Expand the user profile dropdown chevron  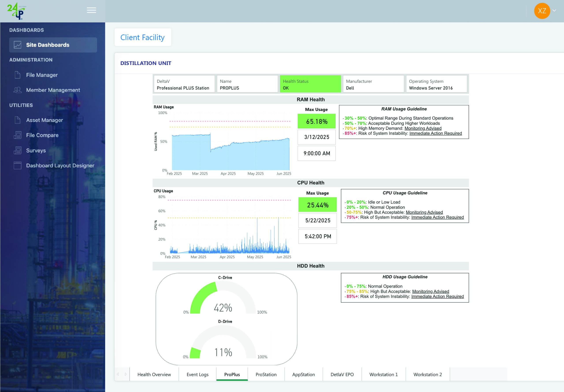point(554,11)
